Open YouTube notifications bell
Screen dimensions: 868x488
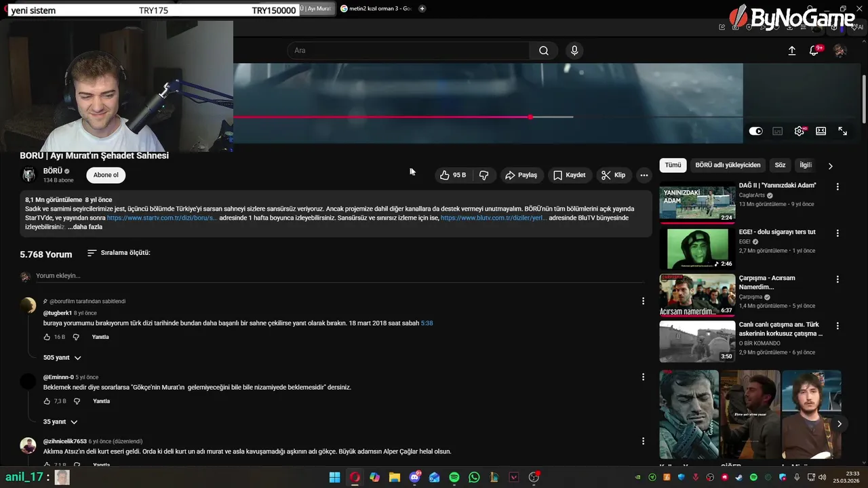pyautogui.click(x=814, y=51)
